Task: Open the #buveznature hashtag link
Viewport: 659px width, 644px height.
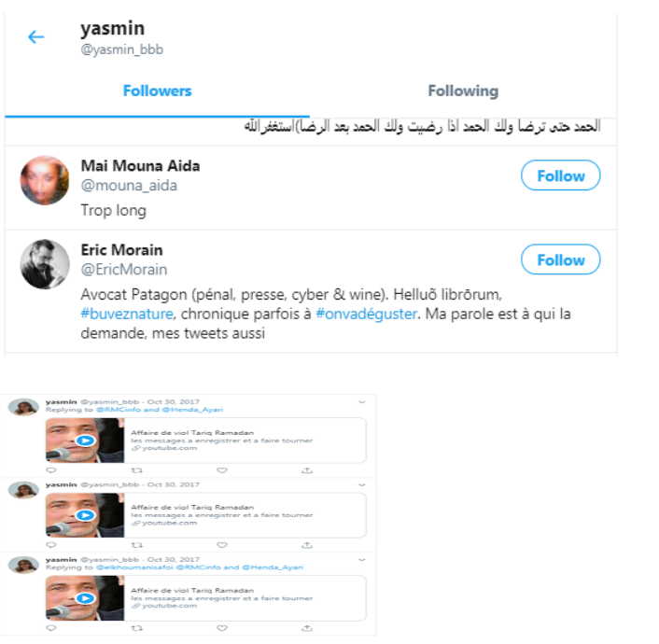Action: click(x=127, y=314)
